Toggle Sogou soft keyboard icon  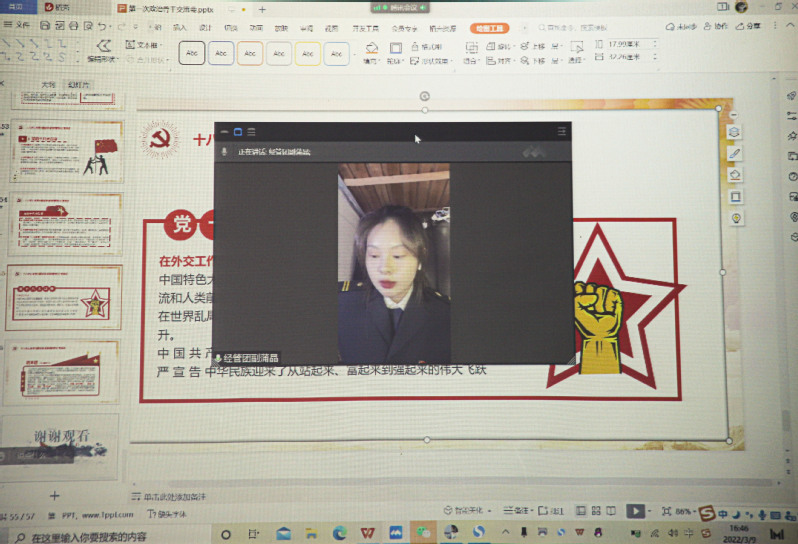(x=775, y=515)
